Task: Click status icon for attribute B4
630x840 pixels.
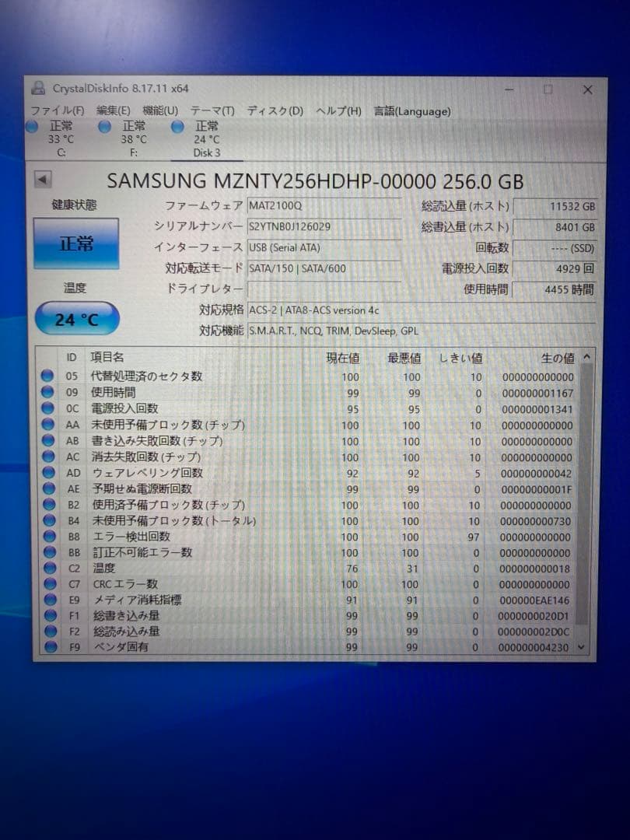Action: tap(49, 520)
